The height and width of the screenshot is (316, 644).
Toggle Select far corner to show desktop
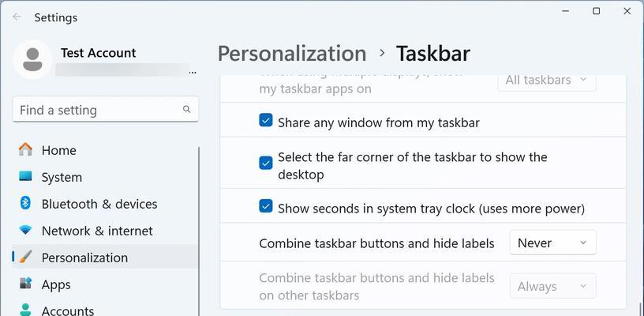coord(266,164)
